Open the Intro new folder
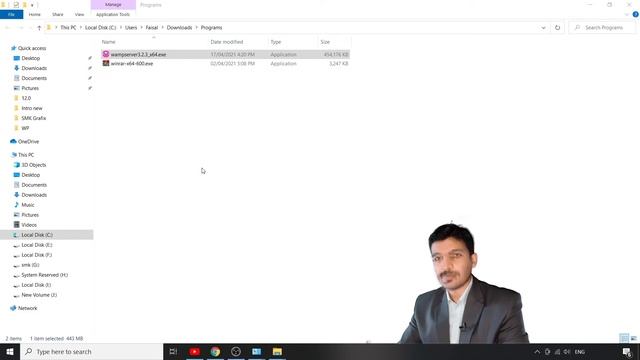Viewport: 640px width, 360px height. pos(32,108)
